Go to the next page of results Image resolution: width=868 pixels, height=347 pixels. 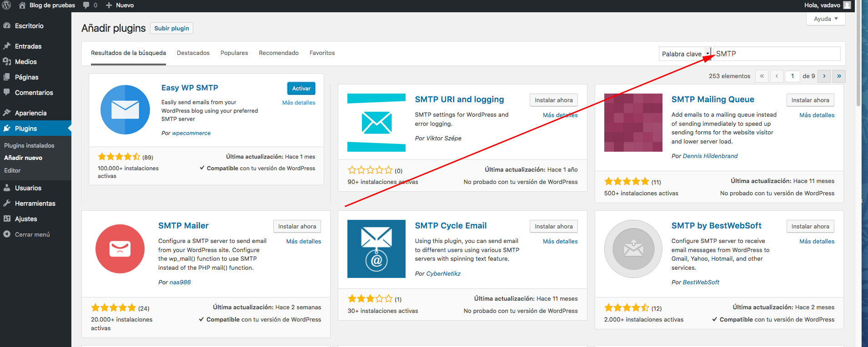coord(824,76)
